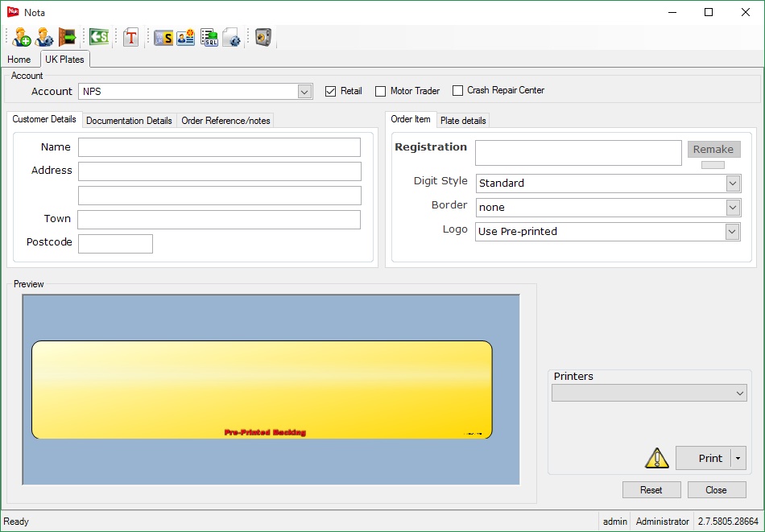Screen dimensions: 765x532
Task: Switch to the Plate details tab
Action: 463,121
